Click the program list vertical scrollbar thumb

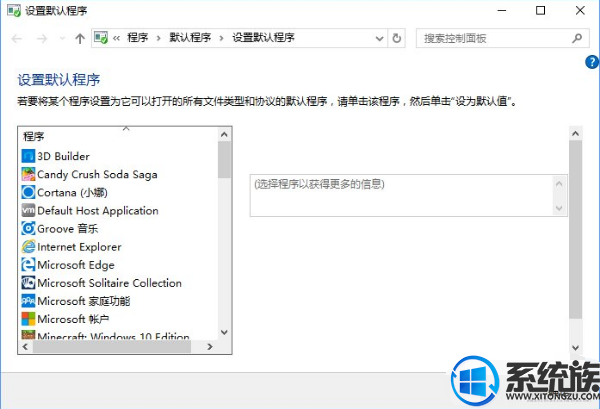224,160
